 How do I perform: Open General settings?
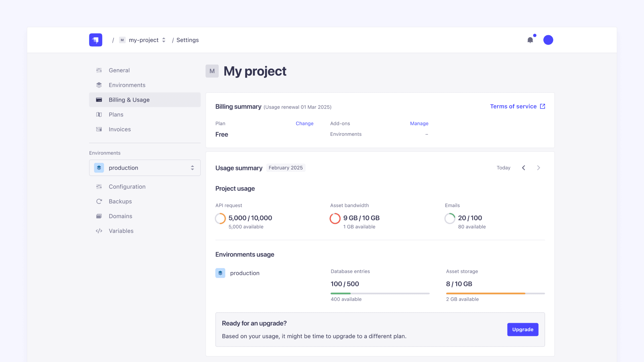(145, 70)
